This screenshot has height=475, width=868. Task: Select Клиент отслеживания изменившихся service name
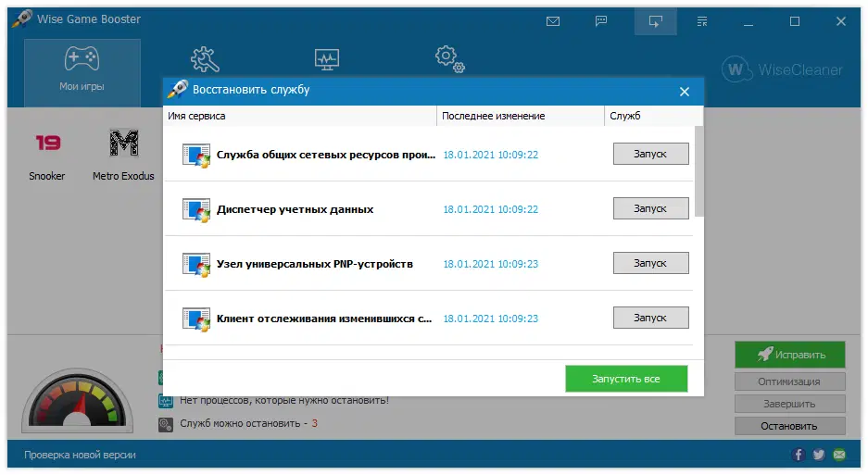[324, 319]
